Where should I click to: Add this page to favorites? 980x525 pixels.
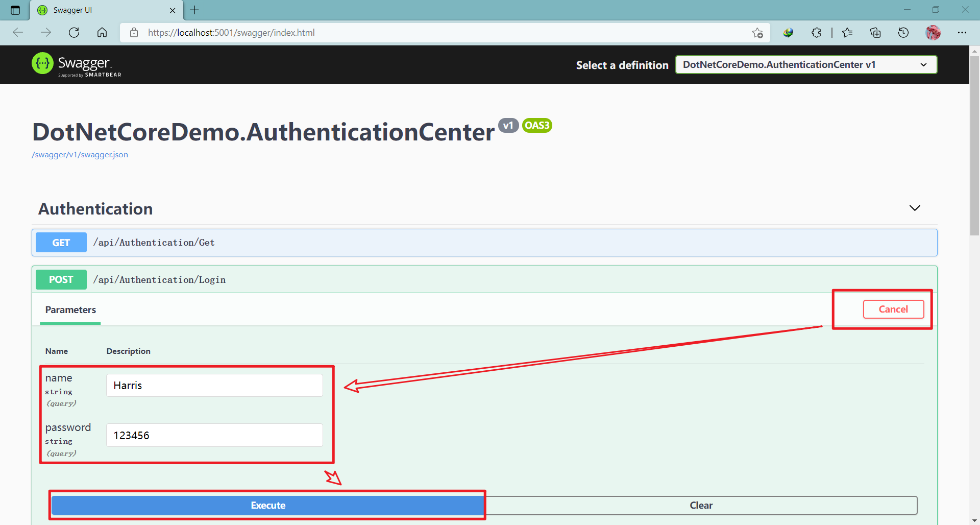click(x=757, y=33)
